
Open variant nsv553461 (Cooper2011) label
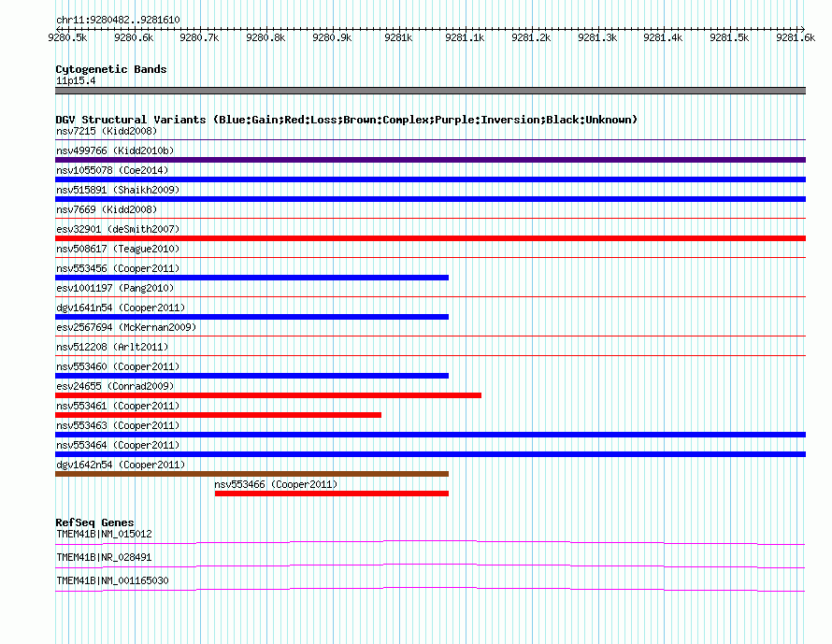tap(118, 406)
